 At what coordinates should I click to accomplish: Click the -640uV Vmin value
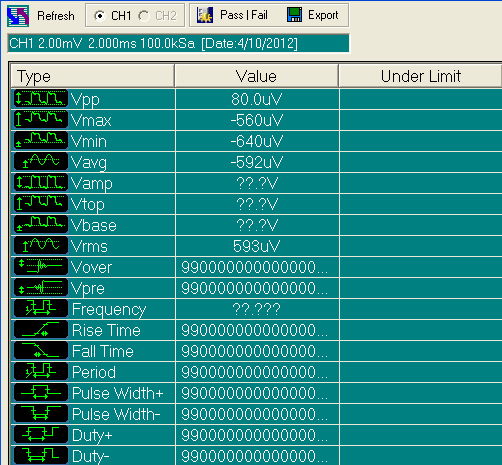pyautogui.click(x=256, y=141)
